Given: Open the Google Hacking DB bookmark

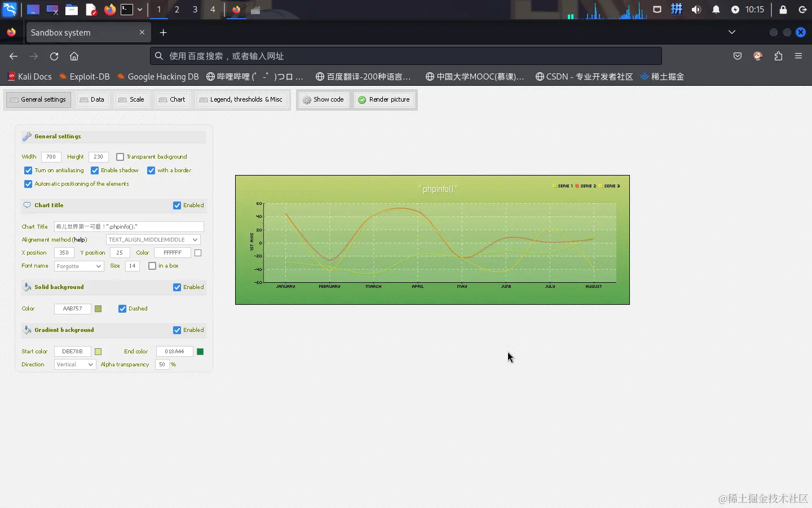Looking at the screenshot, I should (158, 77).
